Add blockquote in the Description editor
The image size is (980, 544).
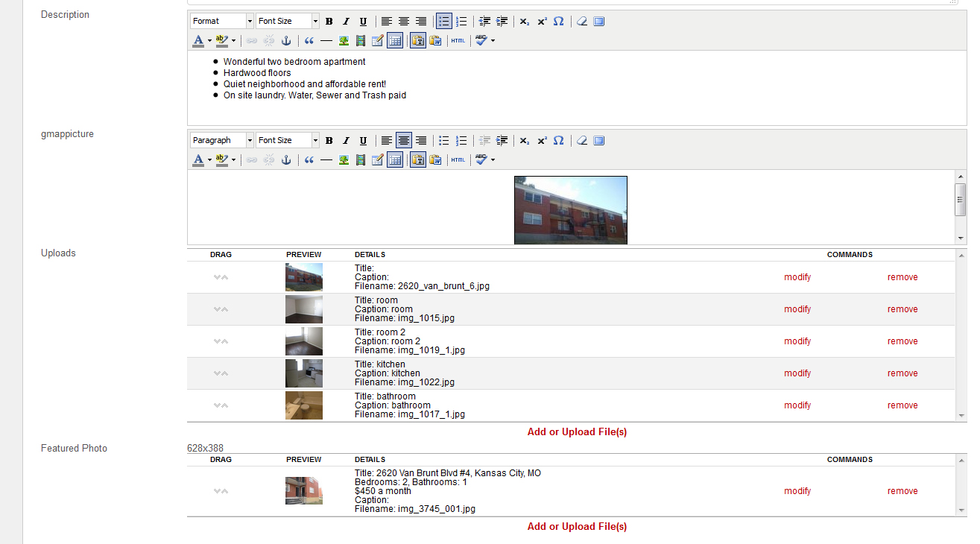pyautogui.click(x=309, y=41)
